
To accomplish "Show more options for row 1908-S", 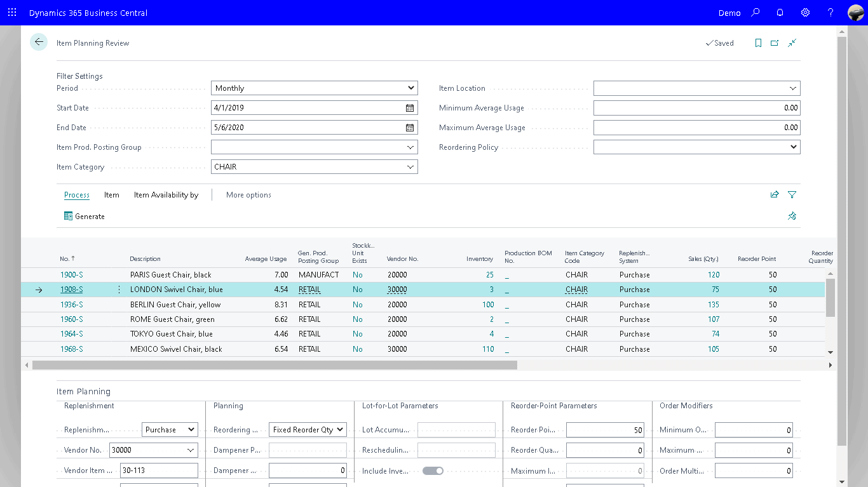I will point(119,290).
